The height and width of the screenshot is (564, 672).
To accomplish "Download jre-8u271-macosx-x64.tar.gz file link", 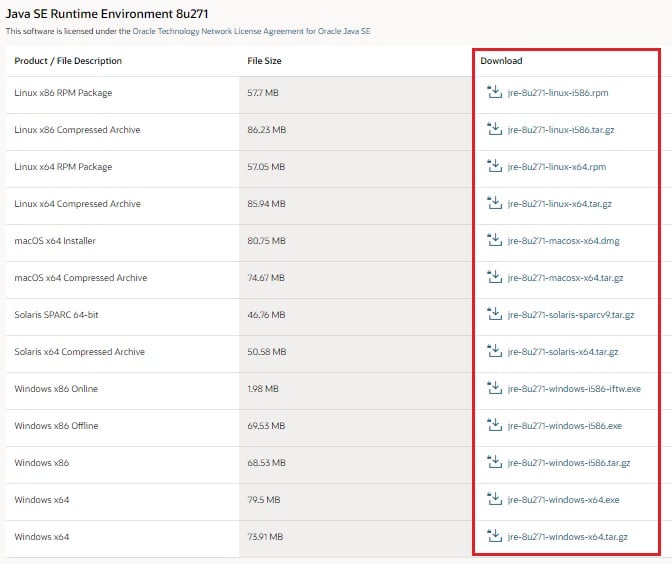I will pyautogui.click(x=565, y=278).
